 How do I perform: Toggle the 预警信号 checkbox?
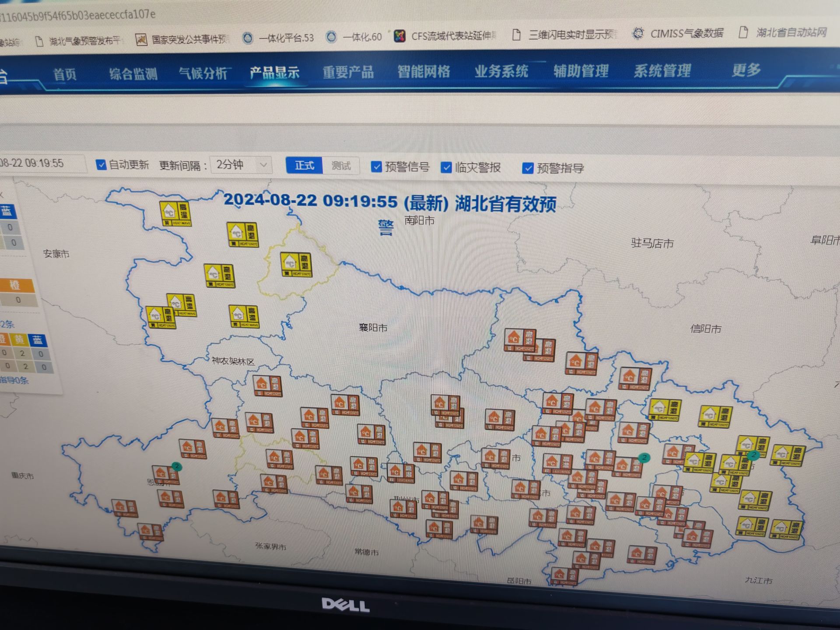click(376, 166)
